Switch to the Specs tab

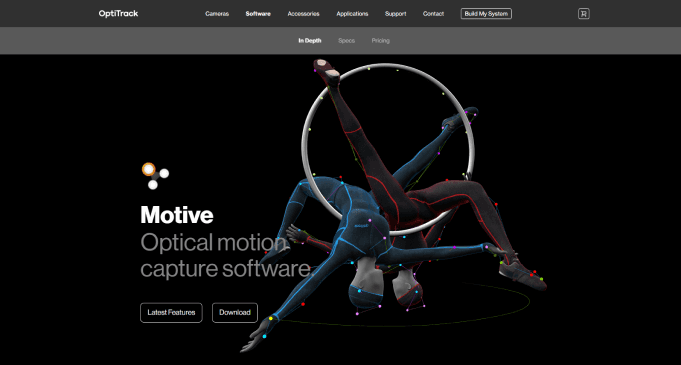pos(347,41)
